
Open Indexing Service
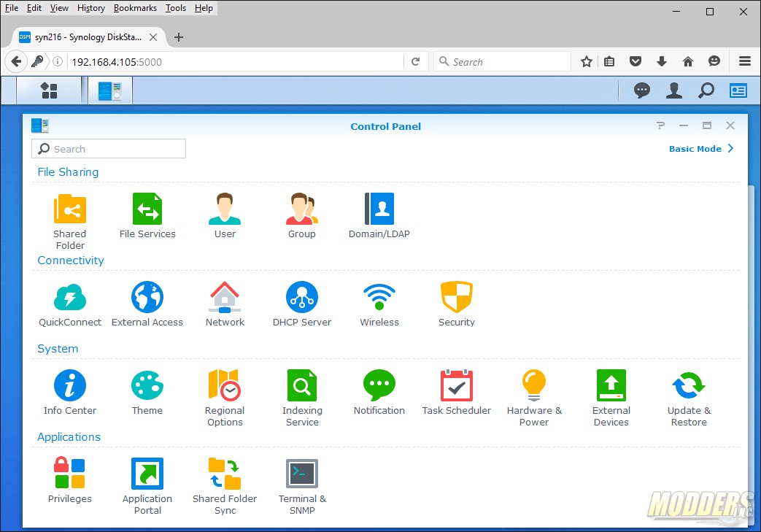(302, 398)
